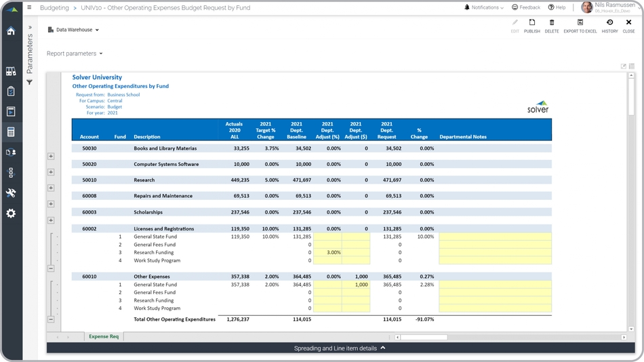Expand the Scholarships row group
The image size is (644, 362).
point(51,220)
